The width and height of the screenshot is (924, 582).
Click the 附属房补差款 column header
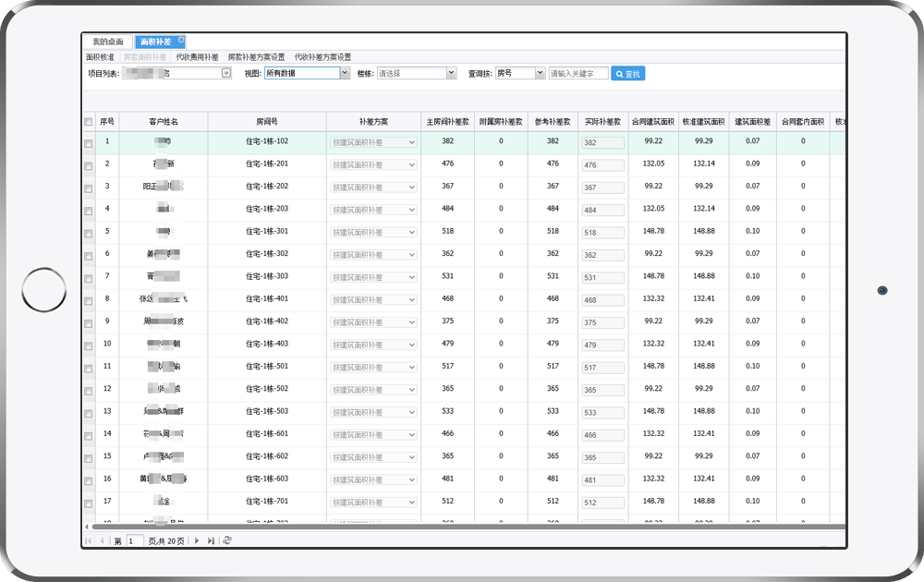coord(501,122)
